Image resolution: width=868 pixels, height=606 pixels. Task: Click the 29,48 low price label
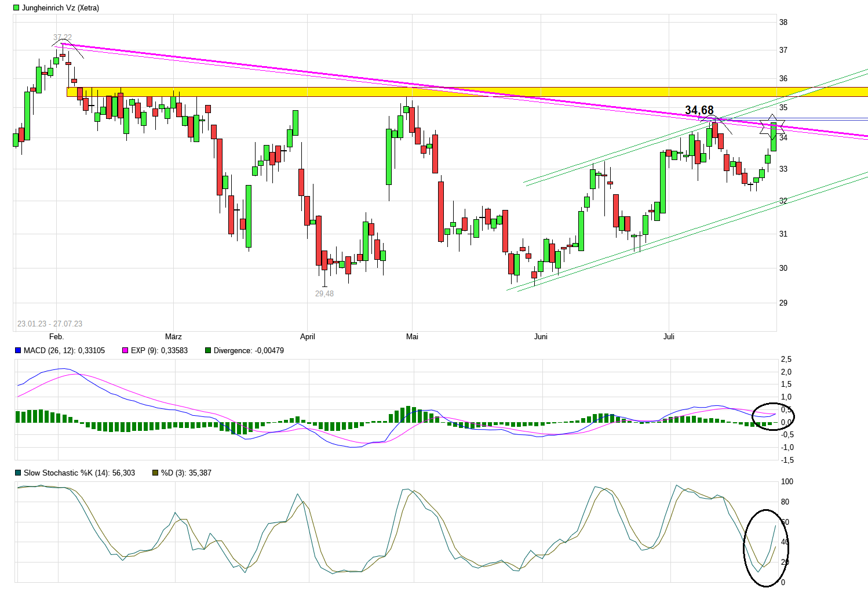(x=324, y=293)
